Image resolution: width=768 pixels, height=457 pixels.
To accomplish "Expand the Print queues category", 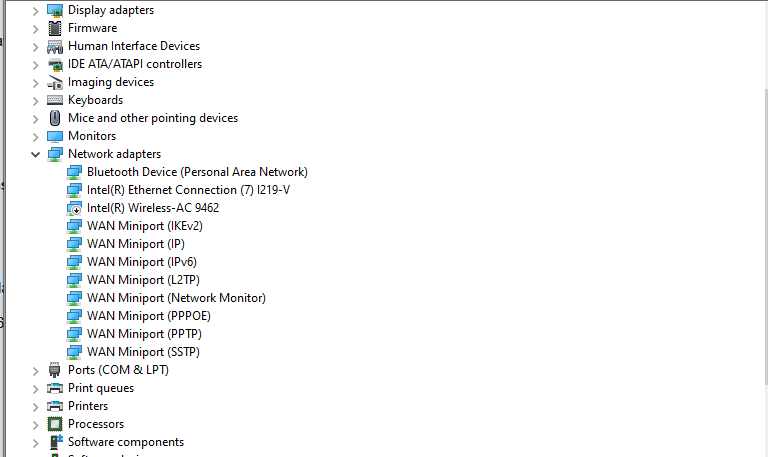I will (36, 388).
